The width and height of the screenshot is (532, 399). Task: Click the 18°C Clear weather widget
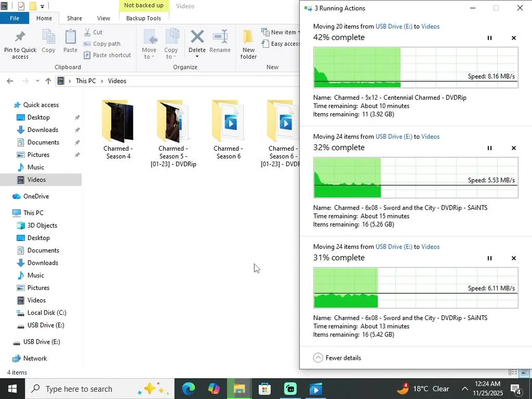point(423,389)
